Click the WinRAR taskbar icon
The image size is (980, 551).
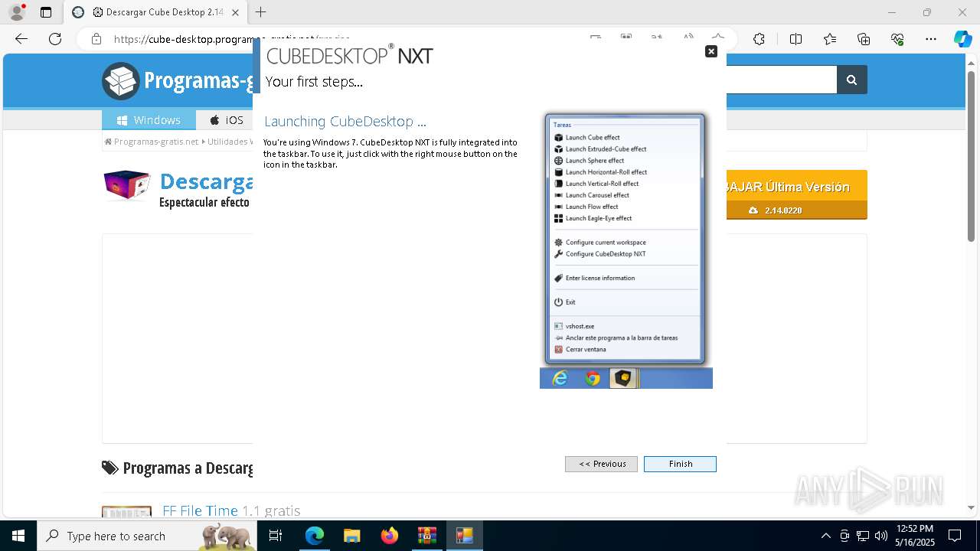point(426,536)
